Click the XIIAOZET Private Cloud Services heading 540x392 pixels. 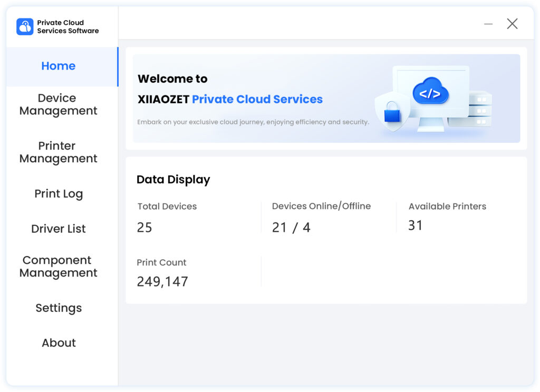point(230,100)
